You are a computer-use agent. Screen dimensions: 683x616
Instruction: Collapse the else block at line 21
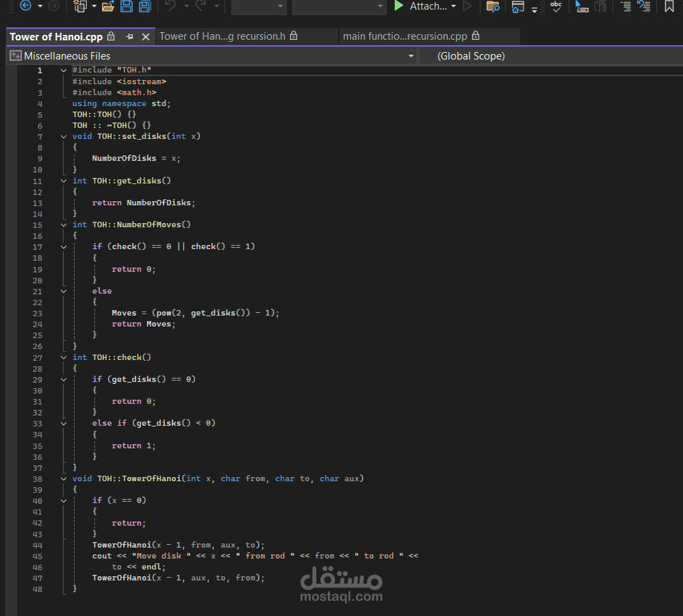pos(64,291)
